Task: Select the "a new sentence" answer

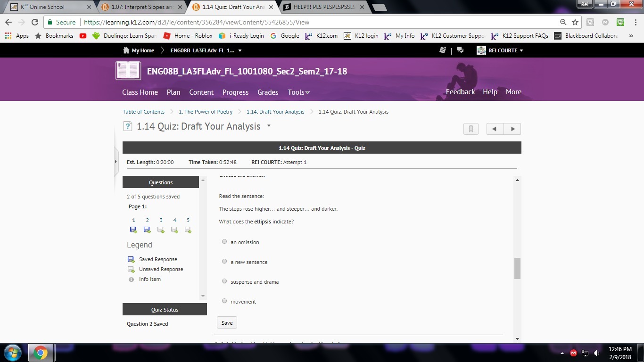Action: tap(224, 261)
